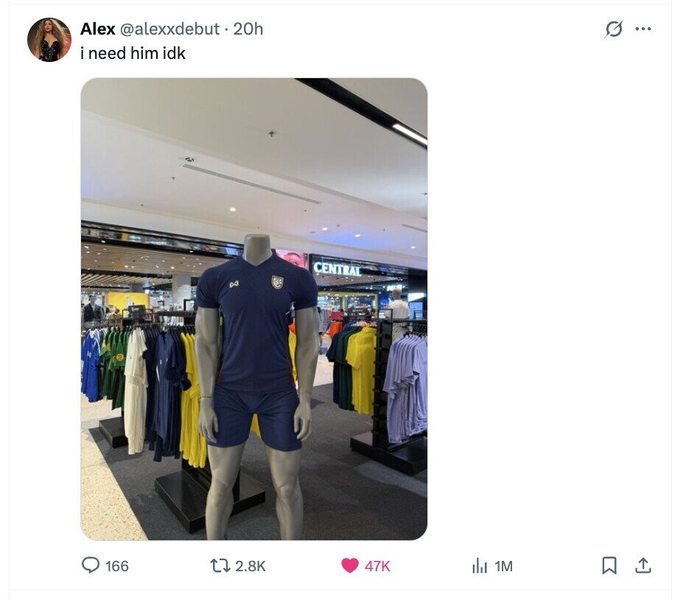Open the mannequin photo in full view
This screenshot has width=700, height=600.
click(x=254, y=309)
